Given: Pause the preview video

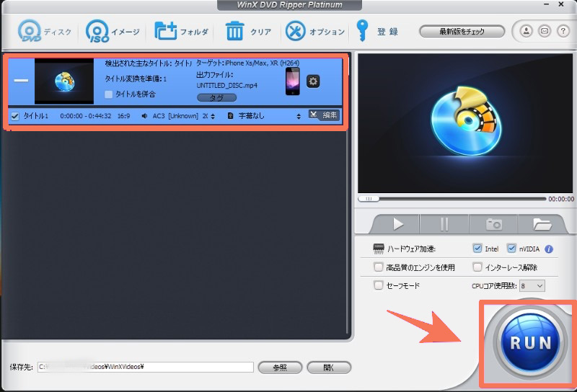Looking at the screenshot, I should click(444, 224).
